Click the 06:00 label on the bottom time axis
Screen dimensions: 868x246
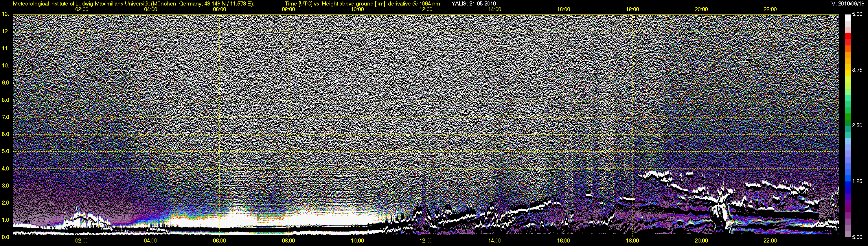(219, 241)
